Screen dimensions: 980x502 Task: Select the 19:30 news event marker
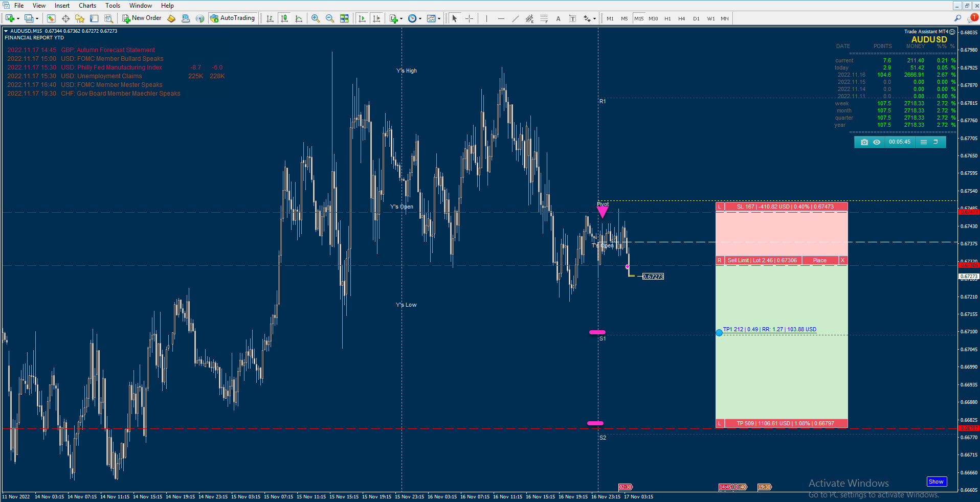coord(764,487)
